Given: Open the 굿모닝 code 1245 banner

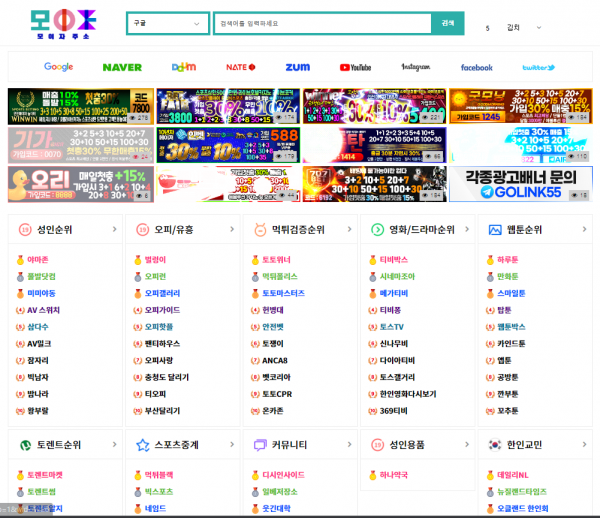Looking at the screenshot, I should pyautogui.click(x=520, y=106).
